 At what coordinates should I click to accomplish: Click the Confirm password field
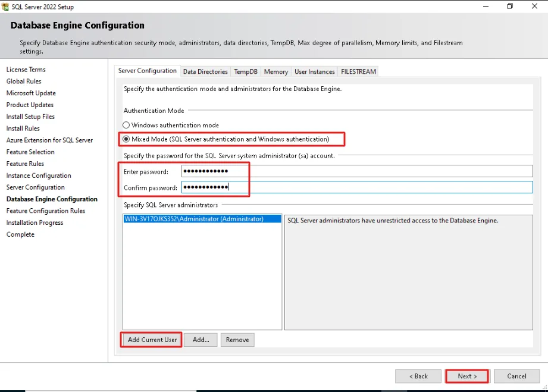click(357, 187)
